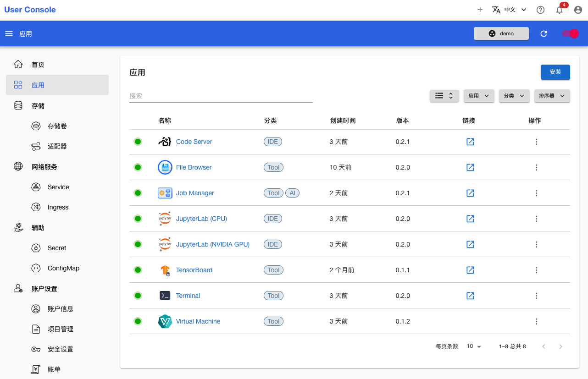This screenshot has height=379, width=588.
Task: Click JupyterLab (NVIDIA GPU) external link icon
Action: [470, 244]
